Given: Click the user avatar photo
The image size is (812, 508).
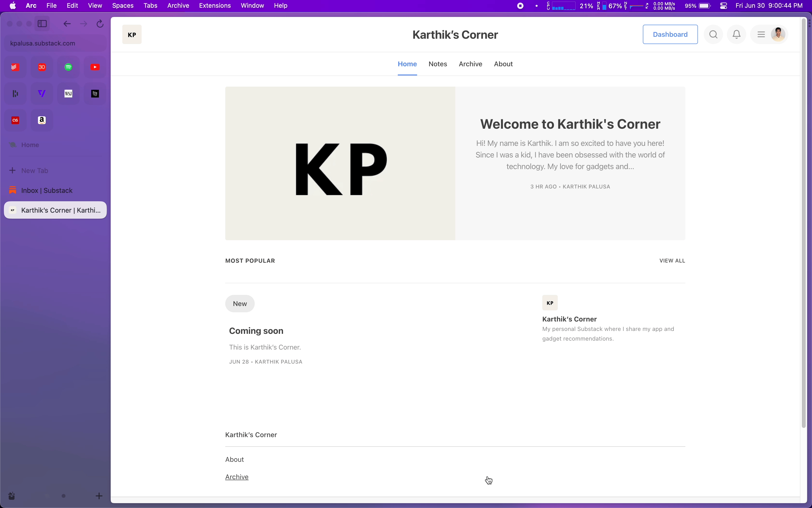Looking at the screenshot, I should [x=778, y=34].
